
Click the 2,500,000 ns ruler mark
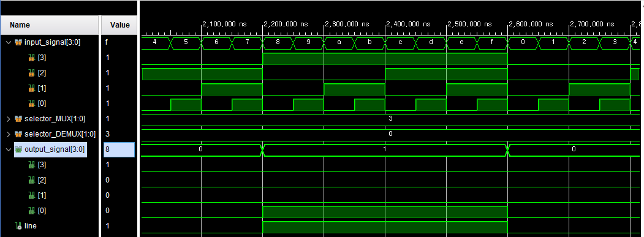point(470,24)
